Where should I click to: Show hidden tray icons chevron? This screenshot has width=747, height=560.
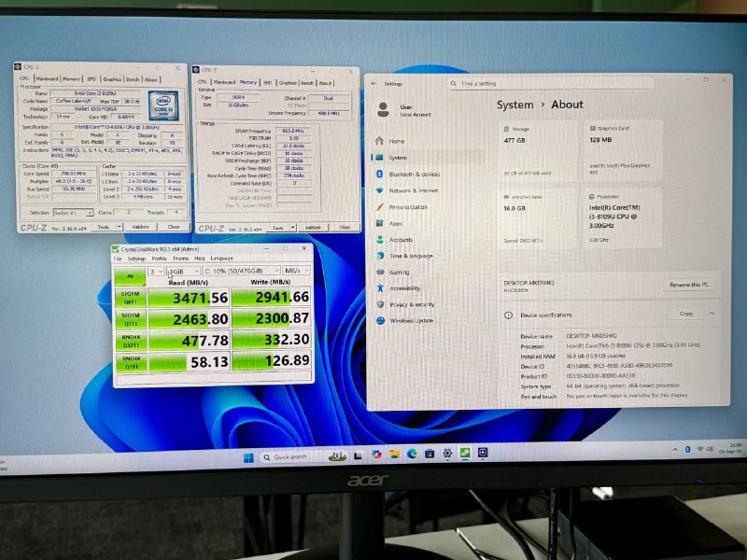675,450
